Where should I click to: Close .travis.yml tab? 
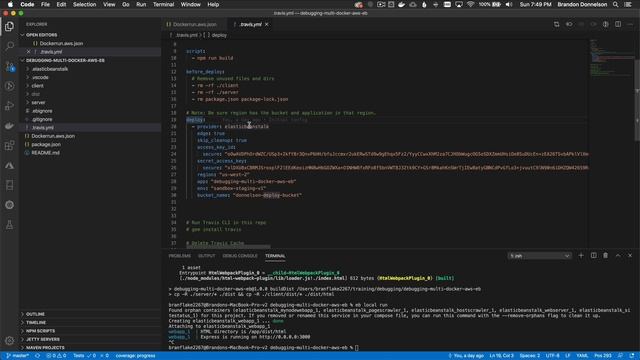click(x=267, y=24)
